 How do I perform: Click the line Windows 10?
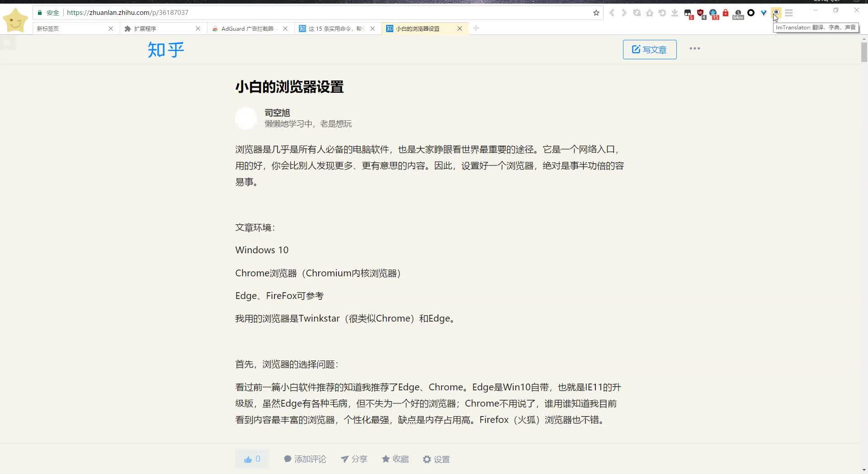pyautogui.click(x=262, y=250)
